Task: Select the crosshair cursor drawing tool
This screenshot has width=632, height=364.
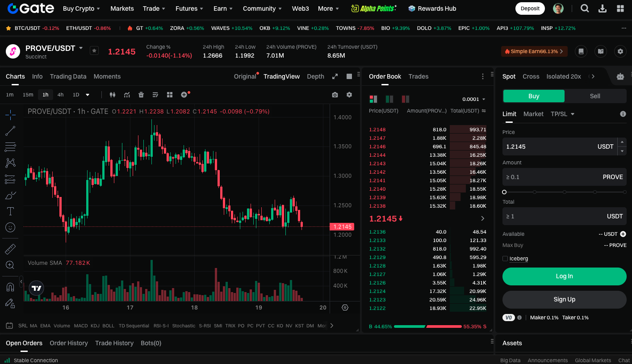Action: click(10, 115)
